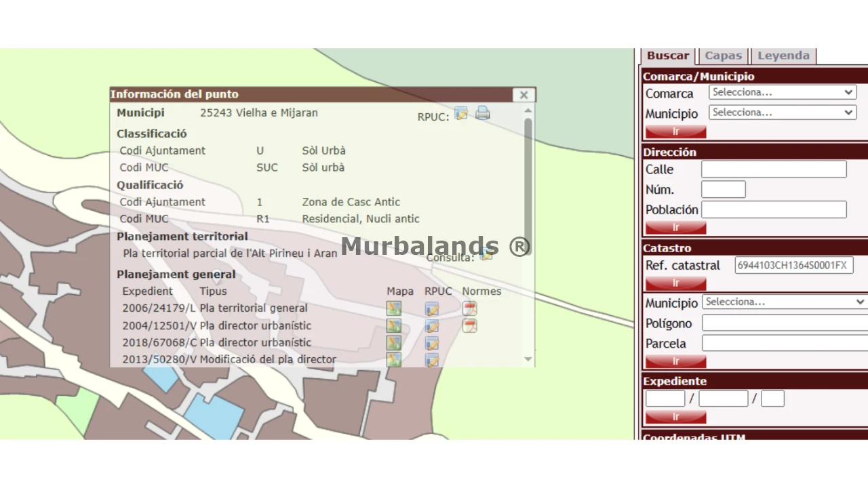Open RPUC icon for expedient 2004/12501/V

coord(432,326)
